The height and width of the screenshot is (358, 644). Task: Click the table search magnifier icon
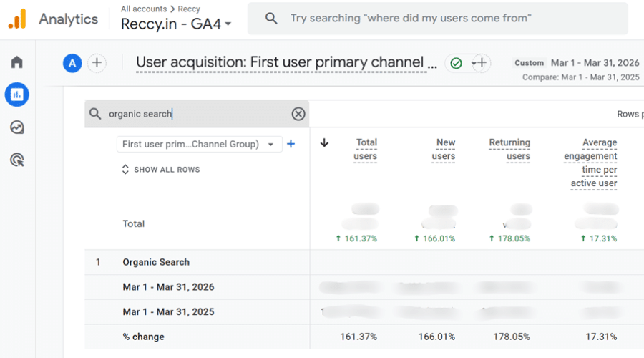pos(95,114)
